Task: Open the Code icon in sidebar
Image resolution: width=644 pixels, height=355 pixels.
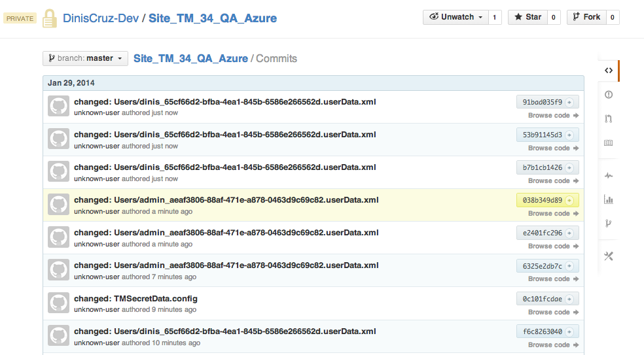Action: (608, 71)
